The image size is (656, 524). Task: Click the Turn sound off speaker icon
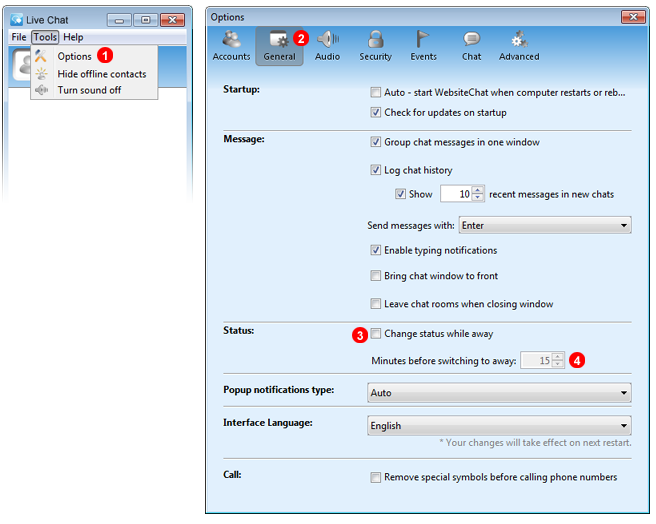pos(41,90)
